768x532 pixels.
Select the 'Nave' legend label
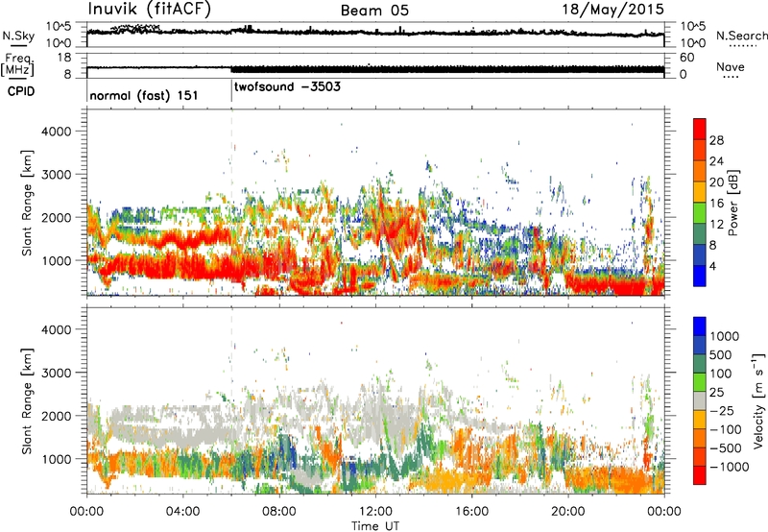(731, 66)
